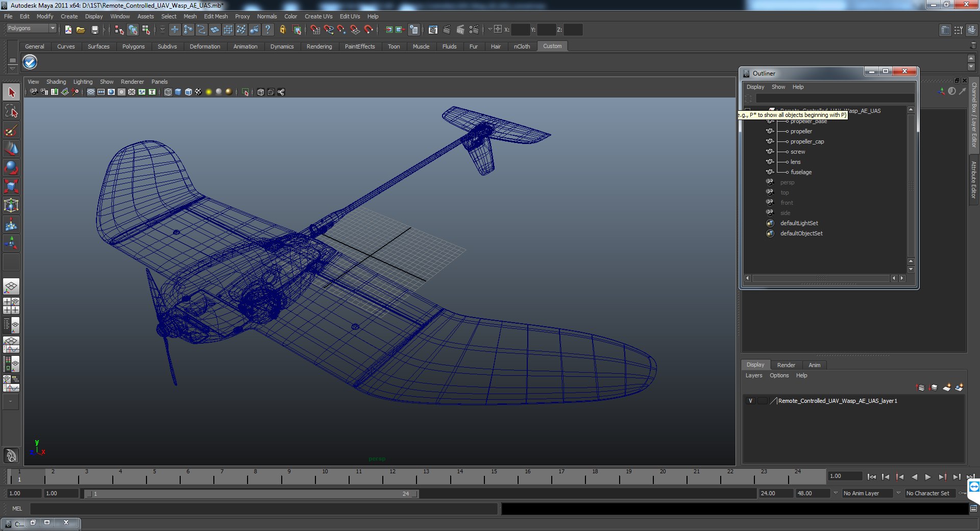The width and height of the screenshot is (980, 531).
Task: Click frame 12 on the time slider
Action: click(x=392, y=477)
